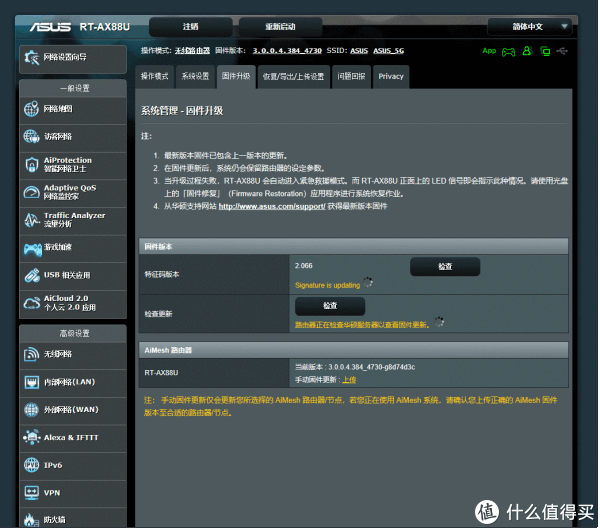Click the 无线路由器 operation mode link

click(193, 51)
